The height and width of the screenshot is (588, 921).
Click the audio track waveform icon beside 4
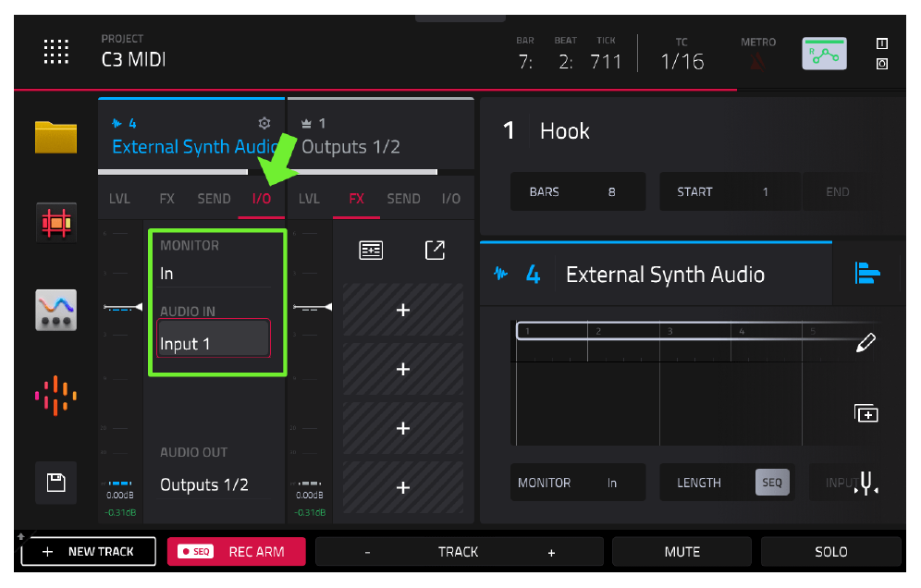pos(500,273)
